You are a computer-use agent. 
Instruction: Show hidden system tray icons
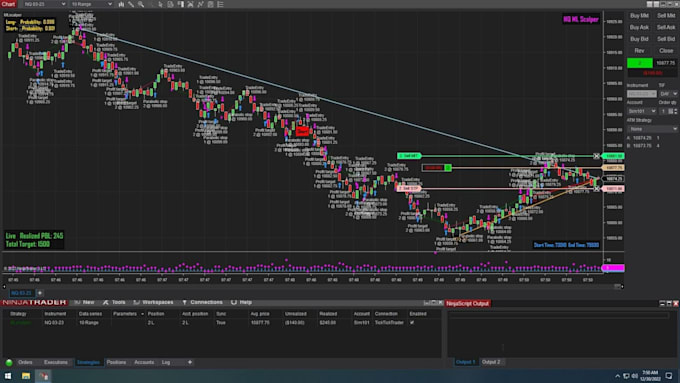click(617, 376)
